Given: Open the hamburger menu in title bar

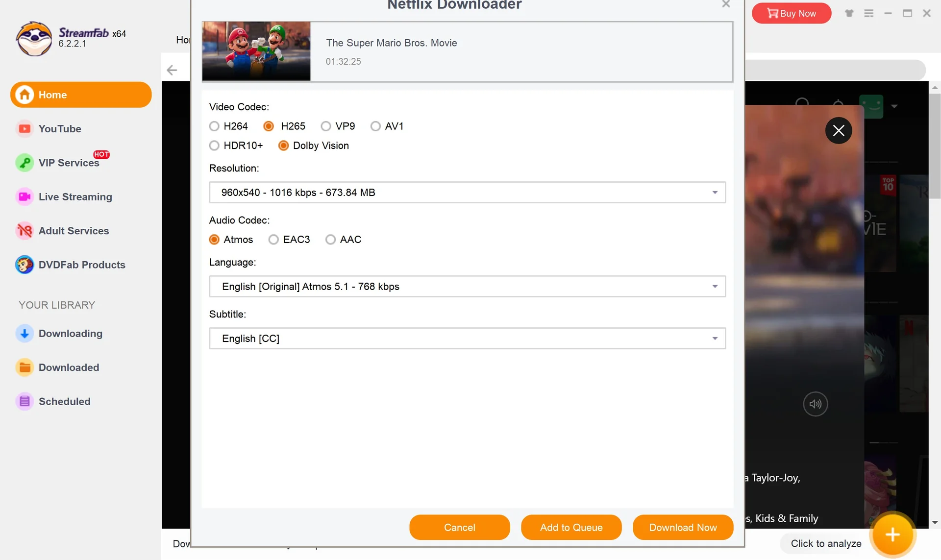Looking at the screenshot, I should pyautogui.click(x=868, y=13).
